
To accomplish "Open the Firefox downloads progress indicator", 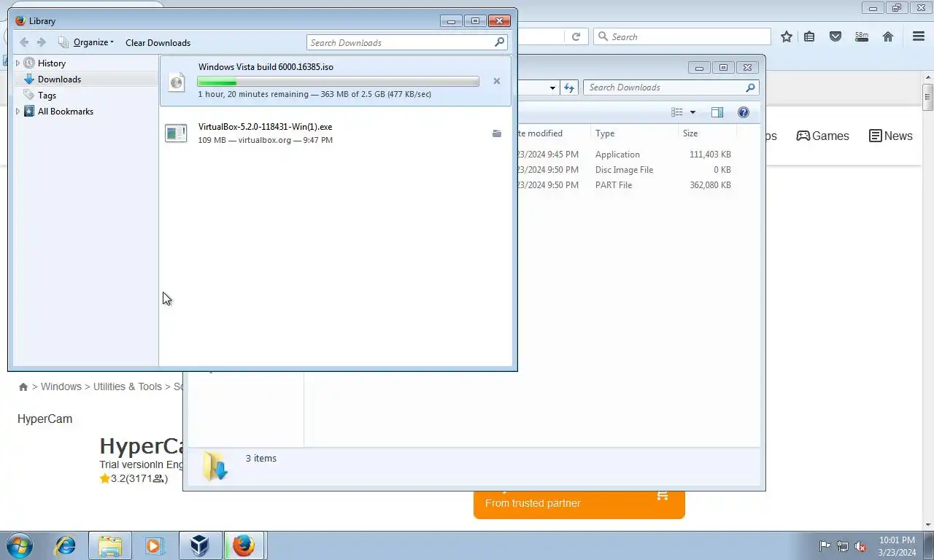I will (862, 36).
